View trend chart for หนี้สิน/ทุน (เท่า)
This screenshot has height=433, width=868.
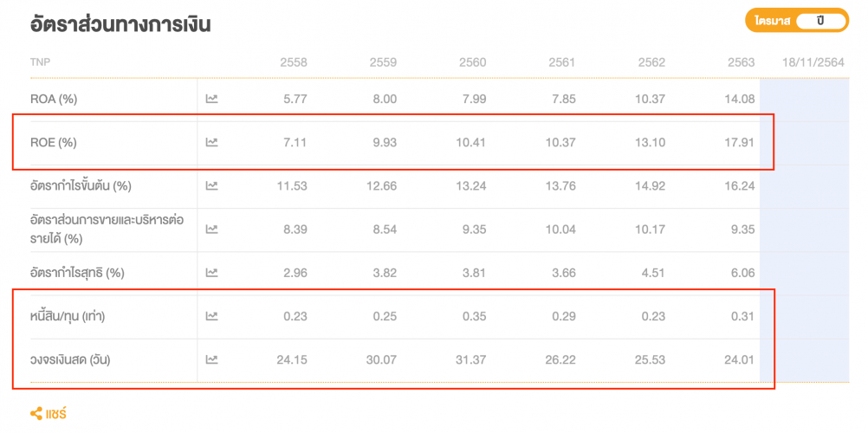coord(211,316)
